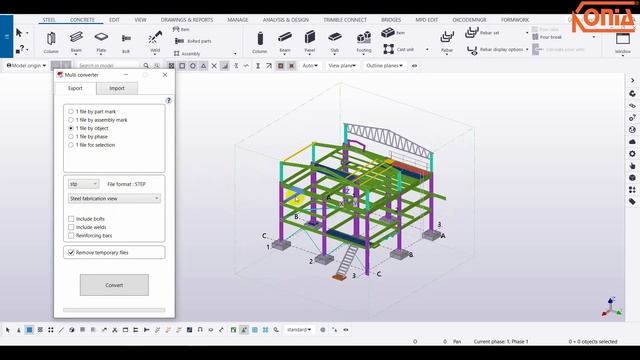Enable the Reinforcing bars checkbox

[x=71, y=236]
